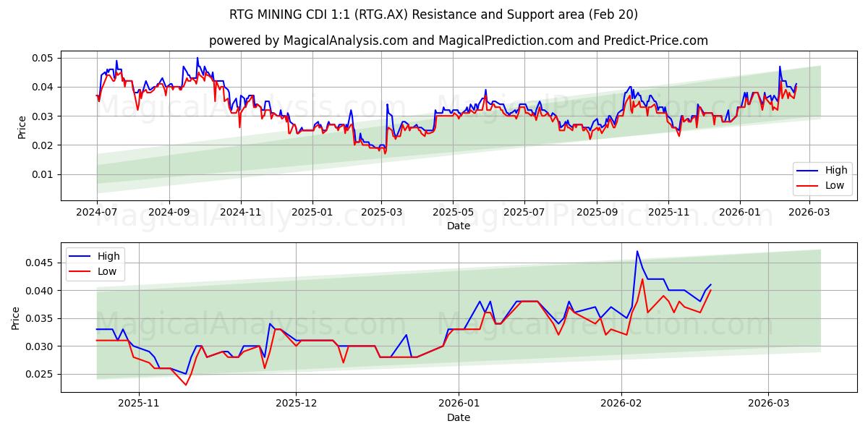
Task: Click the '2024-07' date label on the top chart
Action: point(98,213)
